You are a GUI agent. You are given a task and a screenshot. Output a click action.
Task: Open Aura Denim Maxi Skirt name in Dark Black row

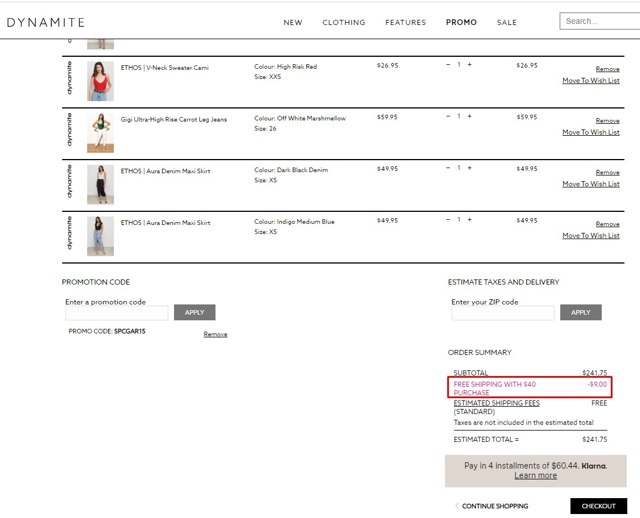pos(165,171)
